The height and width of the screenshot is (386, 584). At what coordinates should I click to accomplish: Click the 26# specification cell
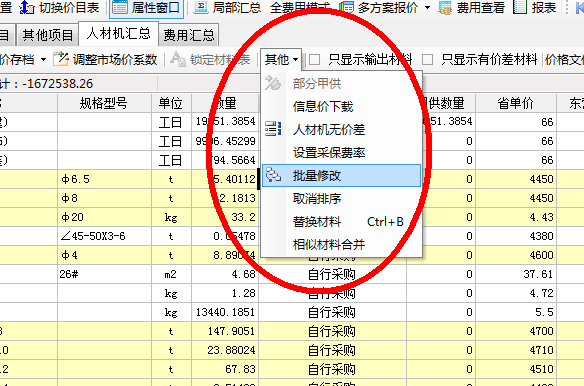(x=104, y=274)
